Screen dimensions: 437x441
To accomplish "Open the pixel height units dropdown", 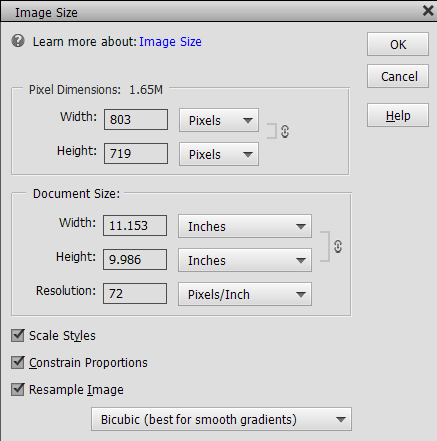I will click(x=219, y=154).
